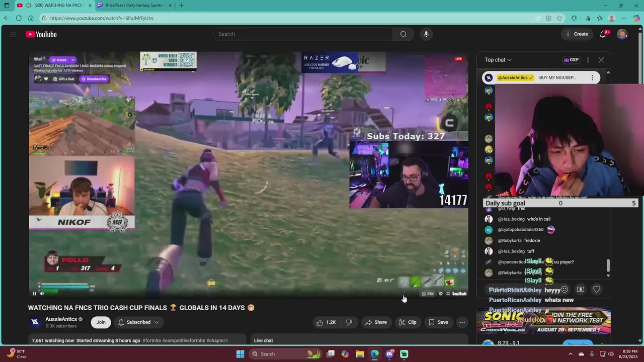Open browser profile icon in toolbar

[x=612, y=18]
